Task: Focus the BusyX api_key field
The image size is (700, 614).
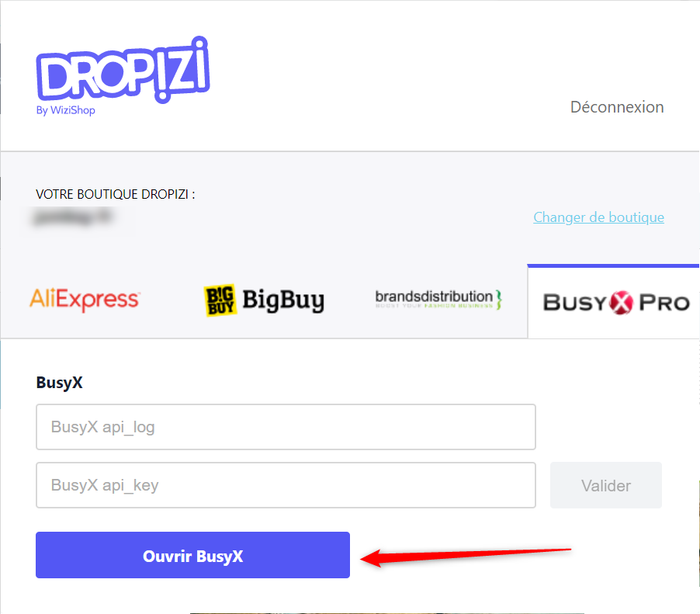Action: click(286, 485)
